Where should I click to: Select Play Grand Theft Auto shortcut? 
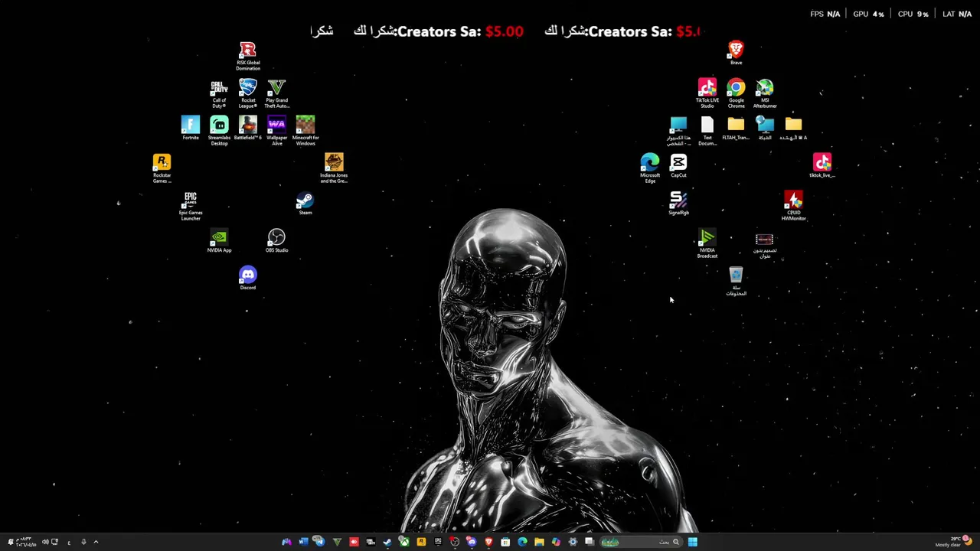(x=276, y=94)
